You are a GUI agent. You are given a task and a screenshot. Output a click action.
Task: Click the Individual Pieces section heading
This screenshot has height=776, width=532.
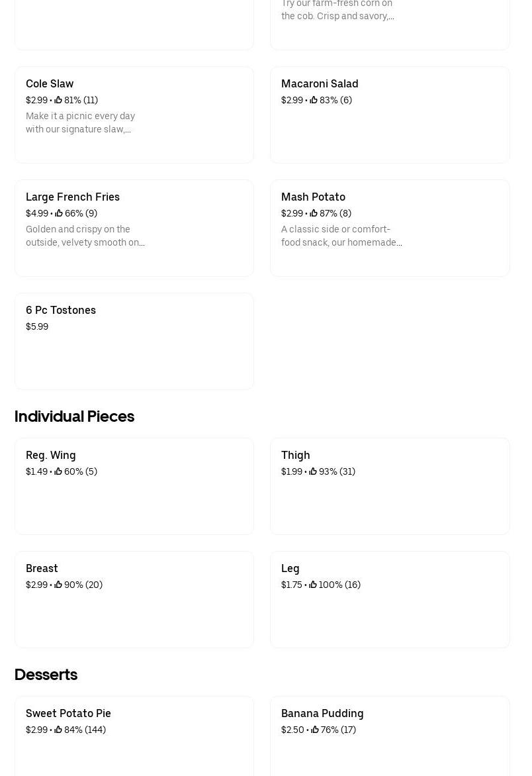(74, 416)
